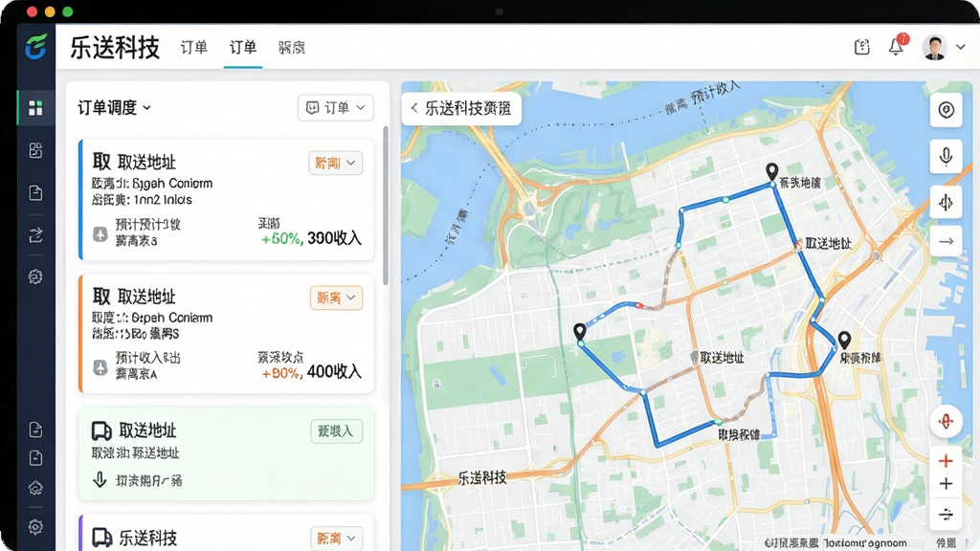This screenshot has height=551, width=980.
Task: Open the route transfer arrows icon in sidebar
Action: 35,235
